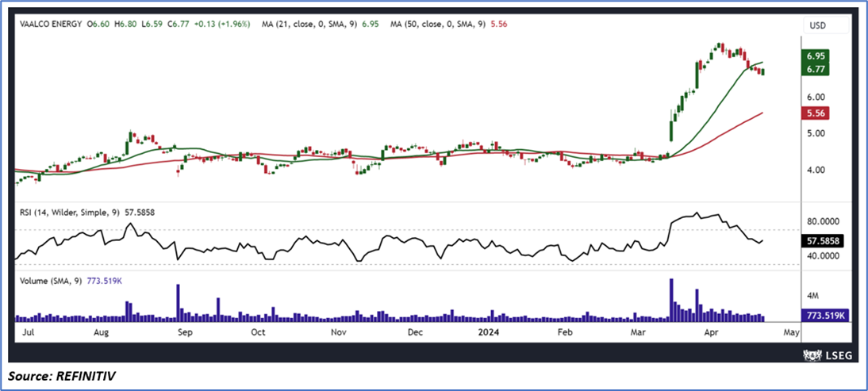Click the 6.77 last price label
The width and height of the screenshot is (868, 391).
coord(816,70)
